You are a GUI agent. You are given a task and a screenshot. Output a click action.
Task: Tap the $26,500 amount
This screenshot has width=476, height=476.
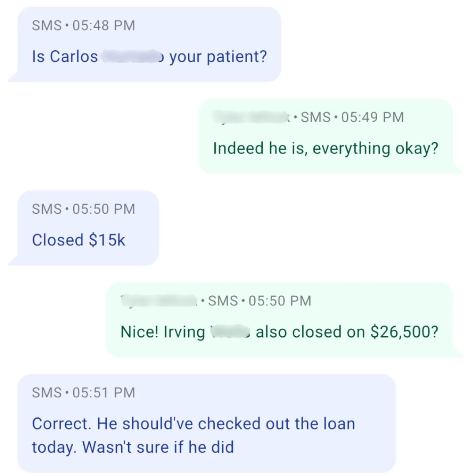(404, 332)
